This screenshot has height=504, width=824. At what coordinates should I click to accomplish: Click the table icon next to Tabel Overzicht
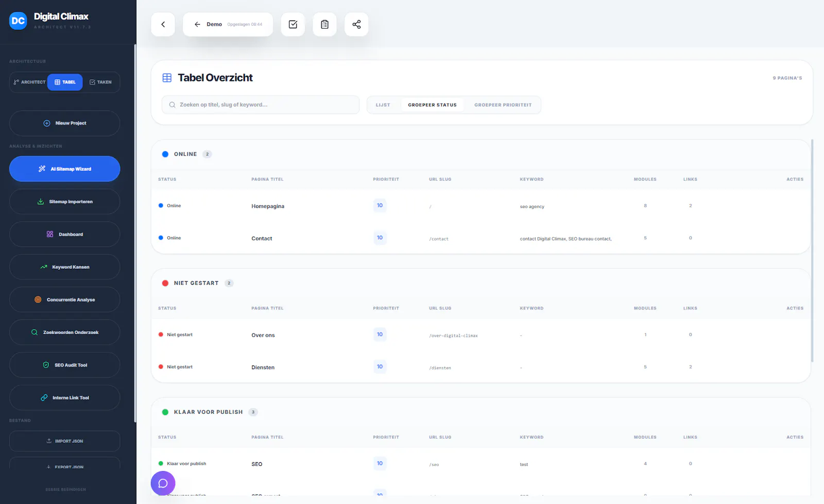[x=167, y=78]
